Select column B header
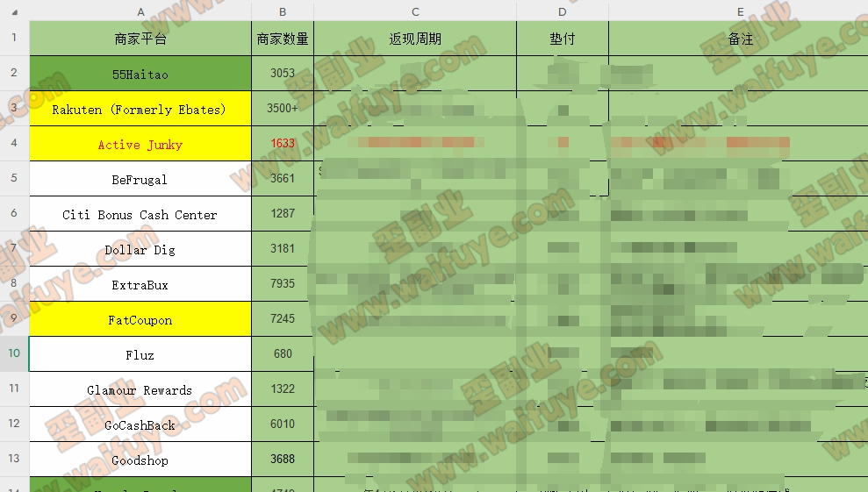This screenshot has width=868, height=492. [283, 11]
